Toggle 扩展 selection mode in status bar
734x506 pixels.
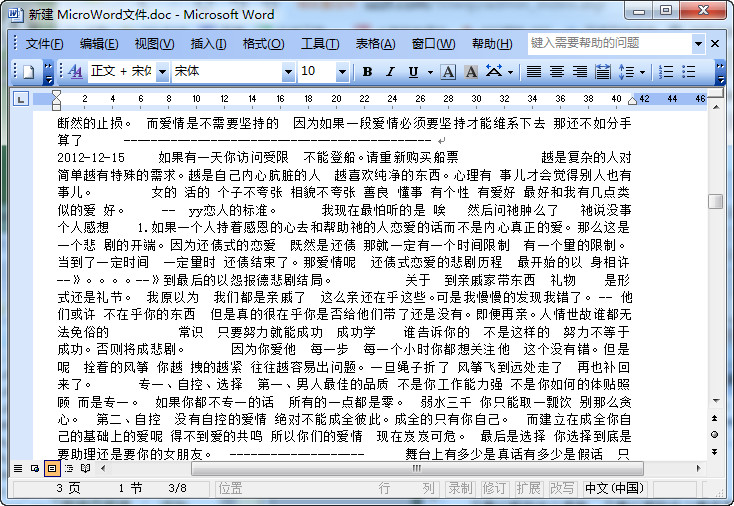tap(528, 489)
